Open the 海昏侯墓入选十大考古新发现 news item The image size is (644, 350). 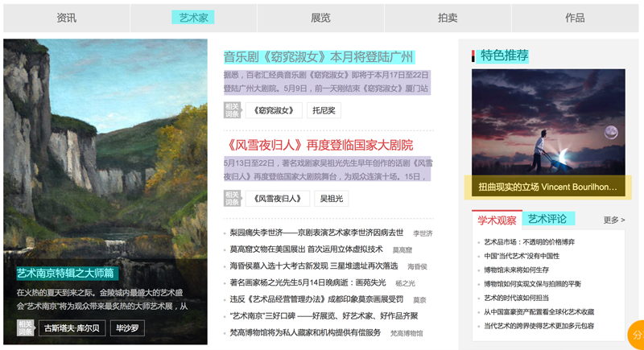click(x=314, y=266)
